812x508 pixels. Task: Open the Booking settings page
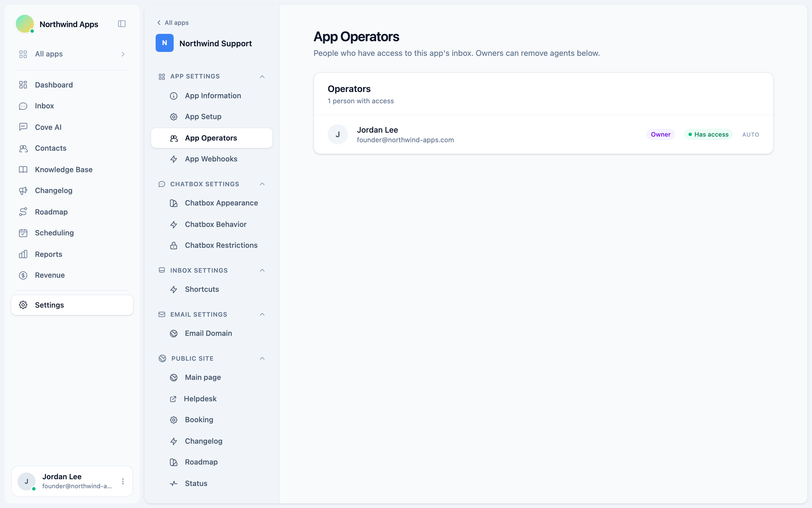click(x=212, y=420)
